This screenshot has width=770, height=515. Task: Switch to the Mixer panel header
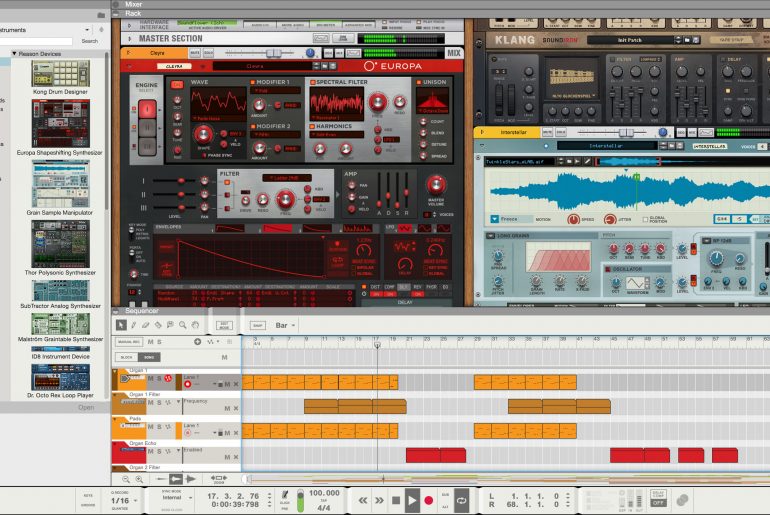133,4
